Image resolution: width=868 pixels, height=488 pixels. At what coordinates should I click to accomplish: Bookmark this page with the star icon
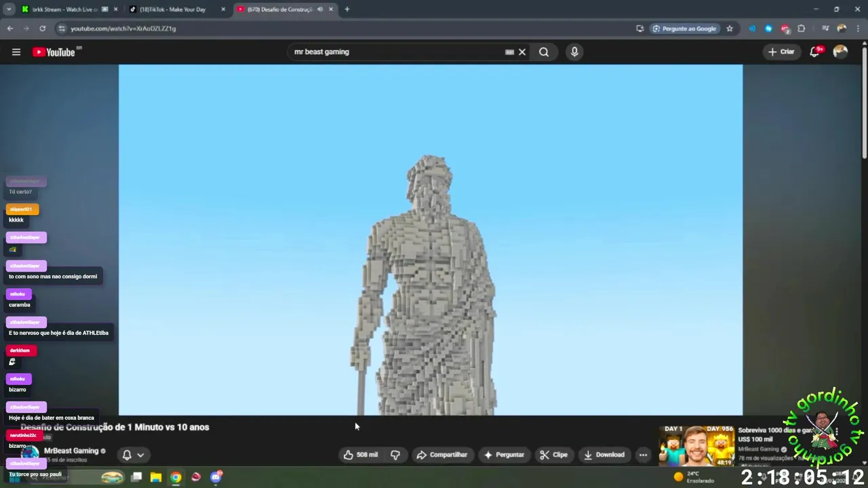pos(730,28)
